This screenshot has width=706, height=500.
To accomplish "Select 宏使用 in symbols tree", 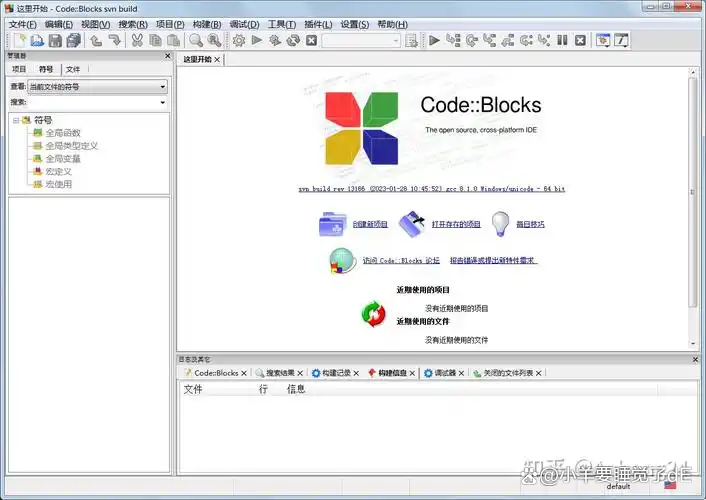I will click(x=59, y=184).
